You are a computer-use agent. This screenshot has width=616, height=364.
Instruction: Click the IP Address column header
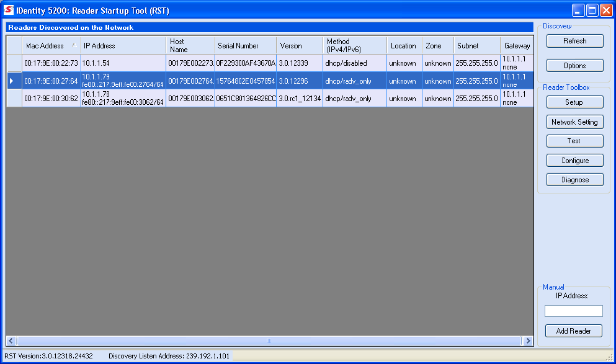pos(123,45)
